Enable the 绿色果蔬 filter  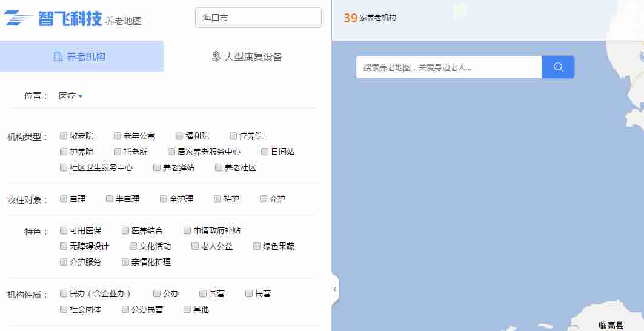[257, 246]
